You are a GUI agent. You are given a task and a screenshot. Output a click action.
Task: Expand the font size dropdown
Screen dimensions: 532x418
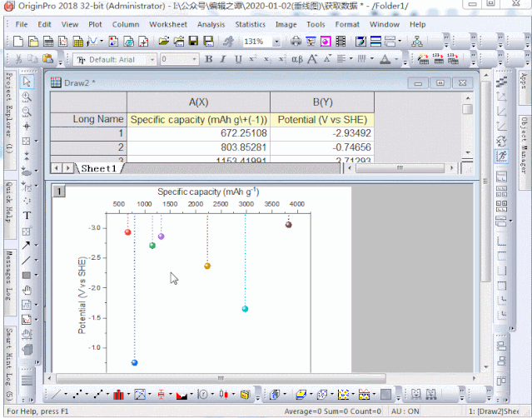[195, 59]
